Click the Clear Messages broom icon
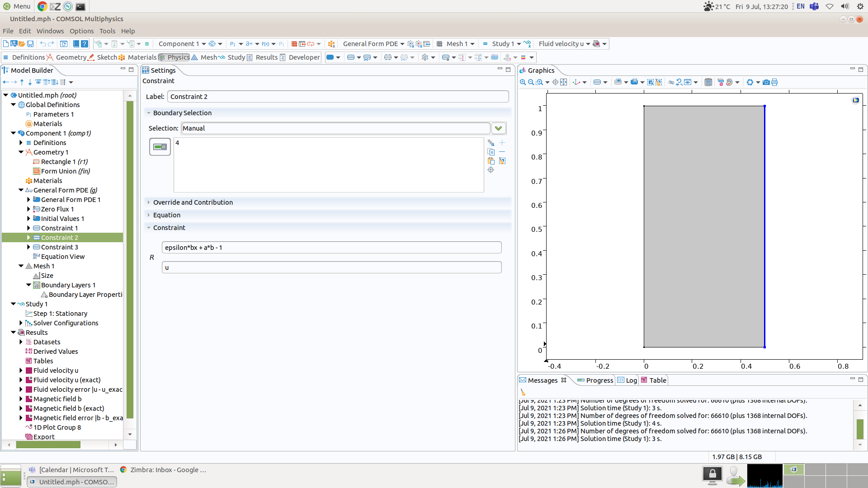The image size is (868, 488). pos(523,392)
